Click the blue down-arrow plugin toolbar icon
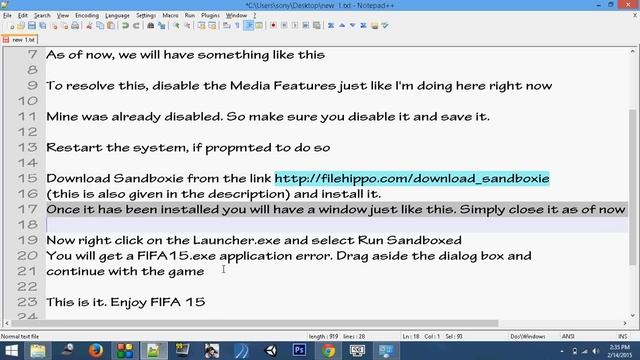 pos(352,26)
